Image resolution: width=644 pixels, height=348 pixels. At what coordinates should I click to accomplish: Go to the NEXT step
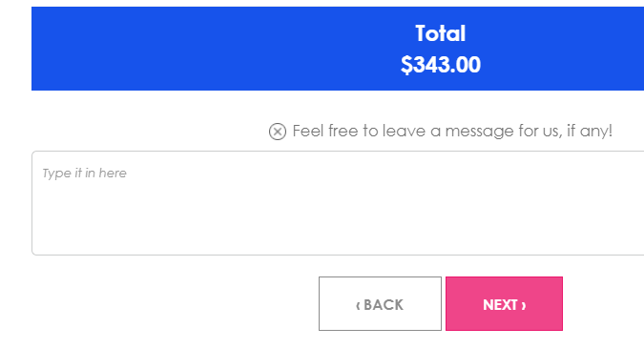(x=504, y=304)
